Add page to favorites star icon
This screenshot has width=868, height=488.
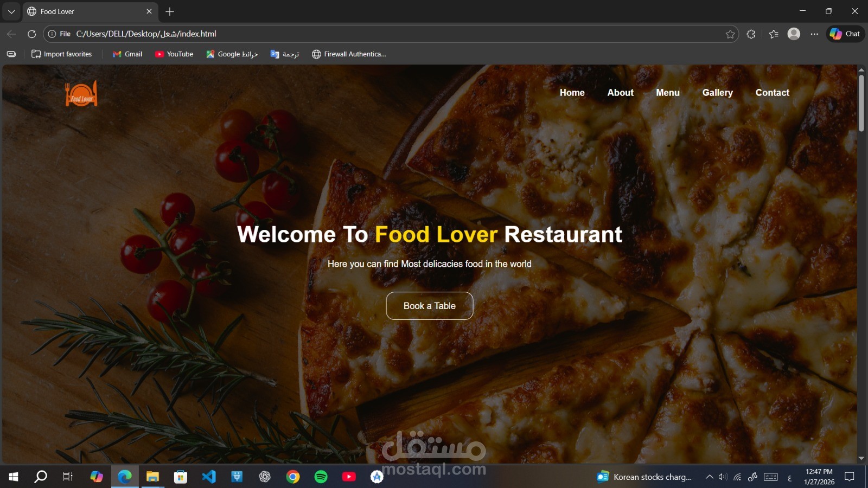point(730,34)
